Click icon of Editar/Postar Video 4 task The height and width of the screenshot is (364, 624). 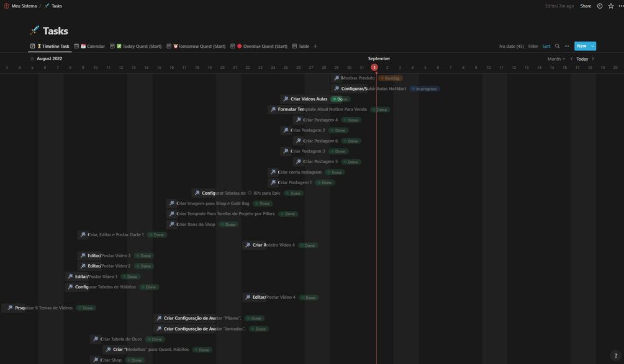tap(248, 297)
